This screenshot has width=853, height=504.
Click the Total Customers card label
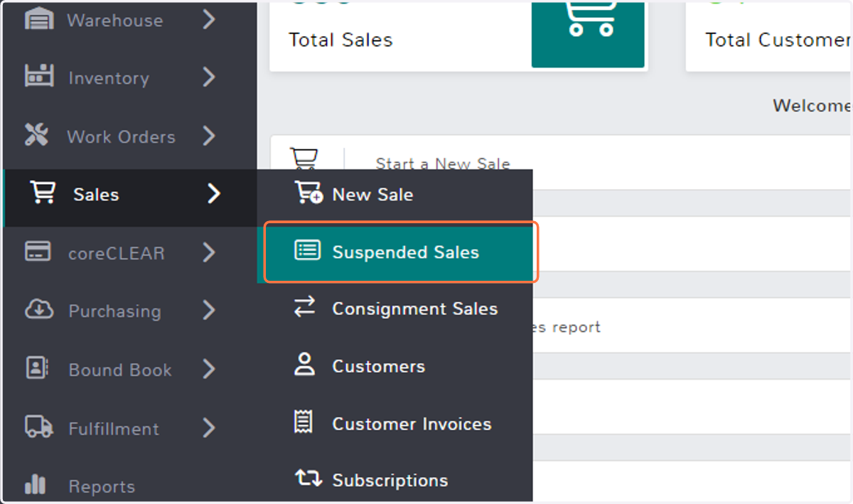click(778, 39)
